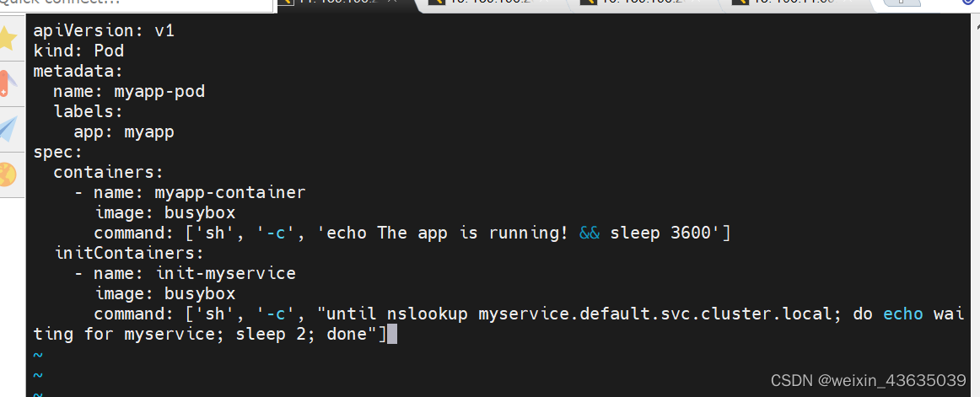
Task: Place cursor on 'name: myapp-pod' text
Action: point(129,92)
